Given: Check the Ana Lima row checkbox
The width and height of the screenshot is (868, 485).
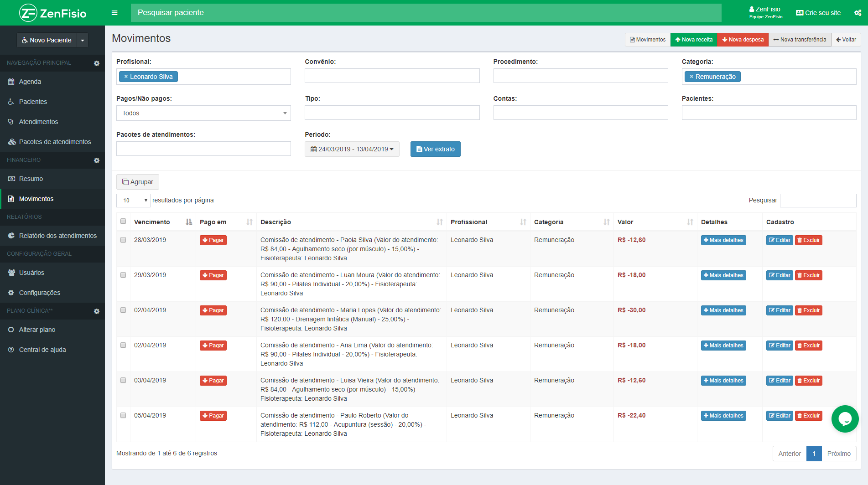Looking at the screenshot, I should tap(123, 345).
